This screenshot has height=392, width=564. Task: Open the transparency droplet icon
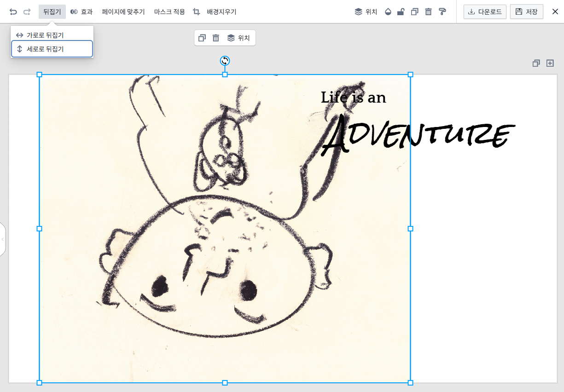388,12
